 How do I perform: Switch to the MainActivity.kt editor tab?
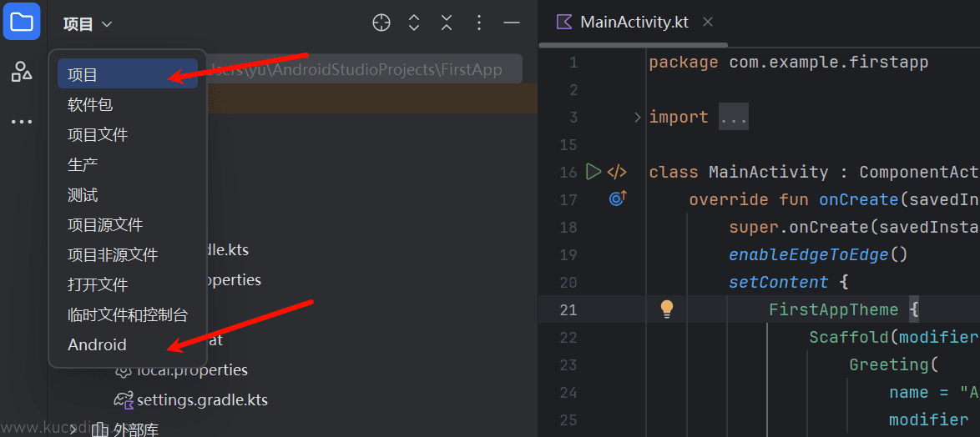[x=634, y=23]
